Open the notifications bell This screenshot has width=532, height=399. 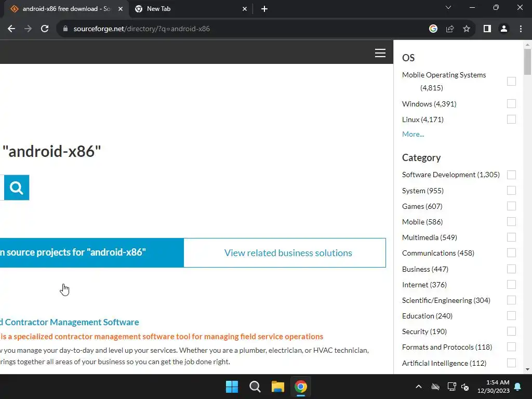tap(518, 387)
